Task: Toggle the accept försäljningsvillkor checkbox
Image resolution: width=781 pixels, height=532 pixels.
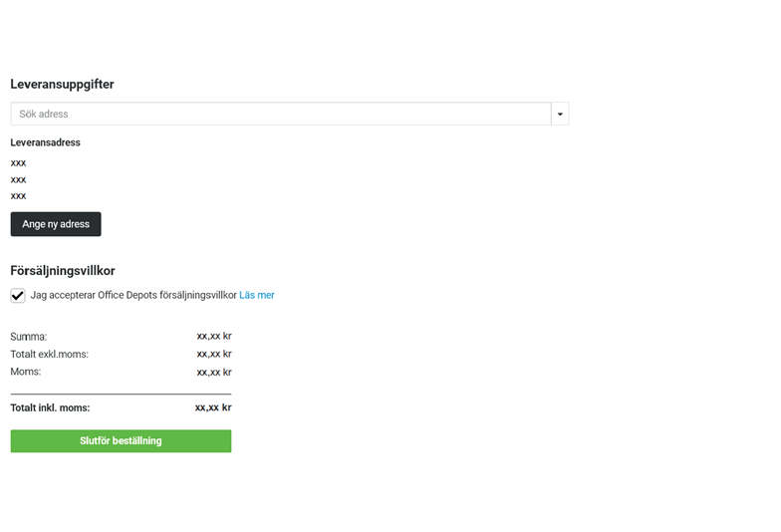Action: click(x=18, y=296)
